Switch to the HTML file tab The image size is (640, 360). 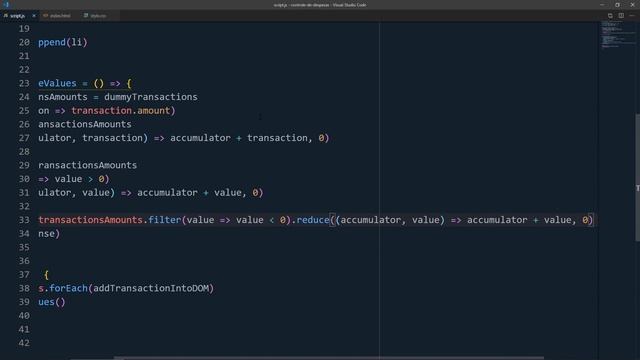(x=60, y=16)
